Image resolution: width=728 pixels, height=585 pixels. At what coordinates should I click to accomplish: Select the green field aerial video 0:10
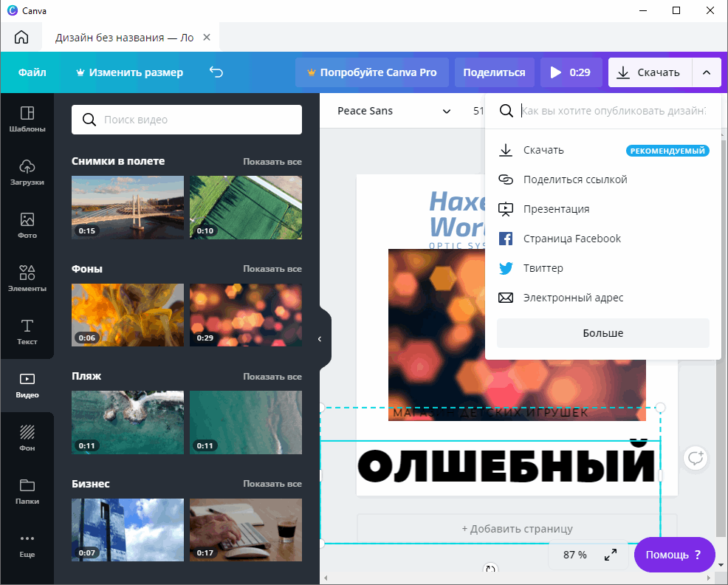pos(246,208)
